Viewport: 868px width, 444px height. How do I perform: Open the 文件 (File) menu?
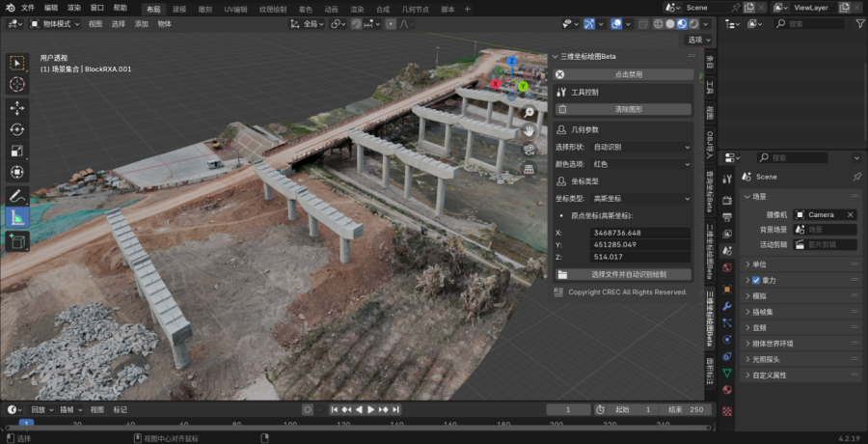(x=27, y=8)
